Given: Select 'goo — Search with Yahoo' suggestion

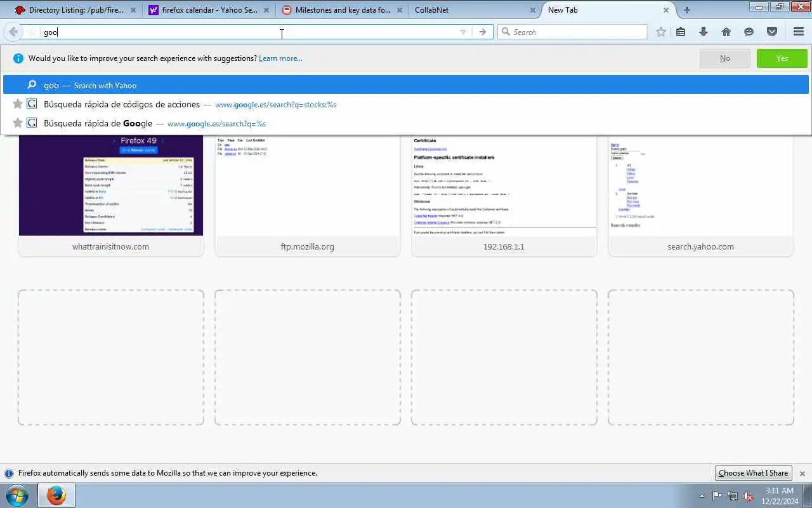Looking at the screenshot, I should click(x=406, y=85).
